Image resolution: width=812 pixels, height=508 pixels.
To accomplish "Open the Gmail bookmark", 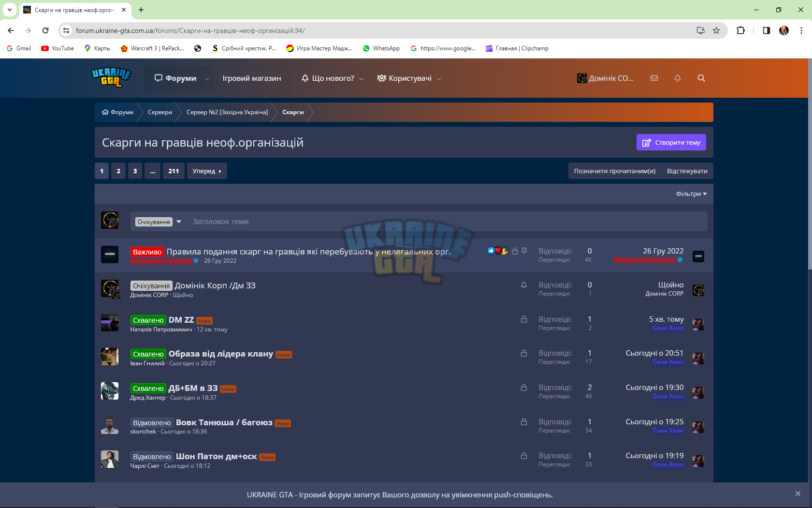I will (x=19, y=48).
